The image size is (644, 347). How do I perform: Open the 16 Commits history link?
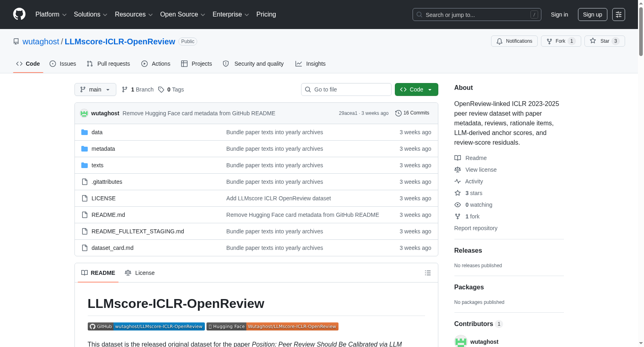[412, 113]
